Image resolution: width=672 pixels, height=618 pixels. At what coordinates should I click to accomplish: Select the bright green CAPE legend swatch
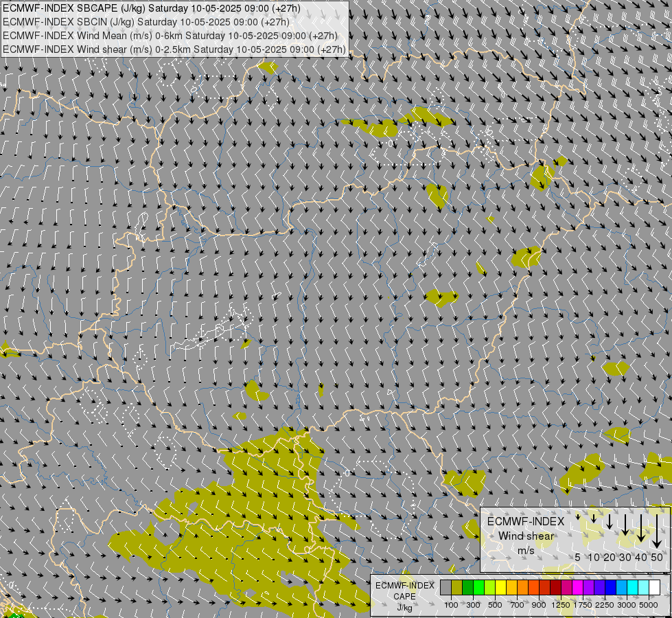click(x=478, y=588)
